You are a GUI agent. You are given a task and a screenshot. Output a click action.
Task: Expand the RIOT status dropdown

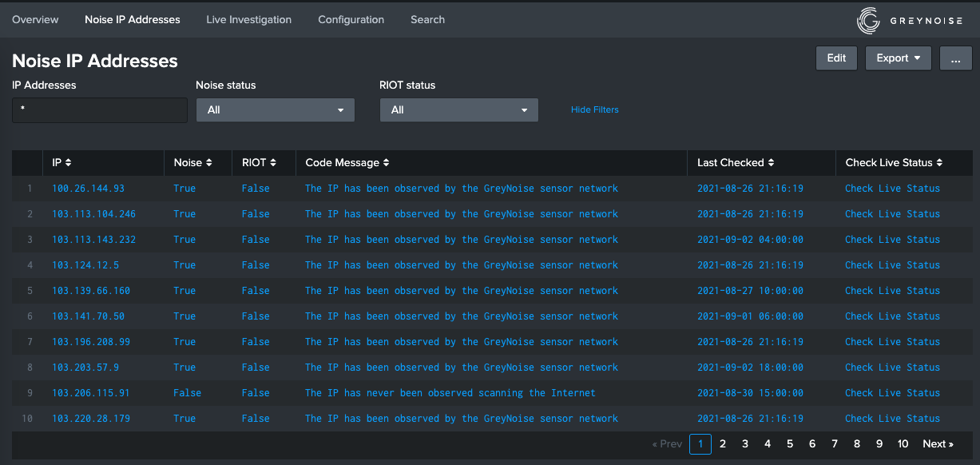pyautogui.click(x=459, y=110)
